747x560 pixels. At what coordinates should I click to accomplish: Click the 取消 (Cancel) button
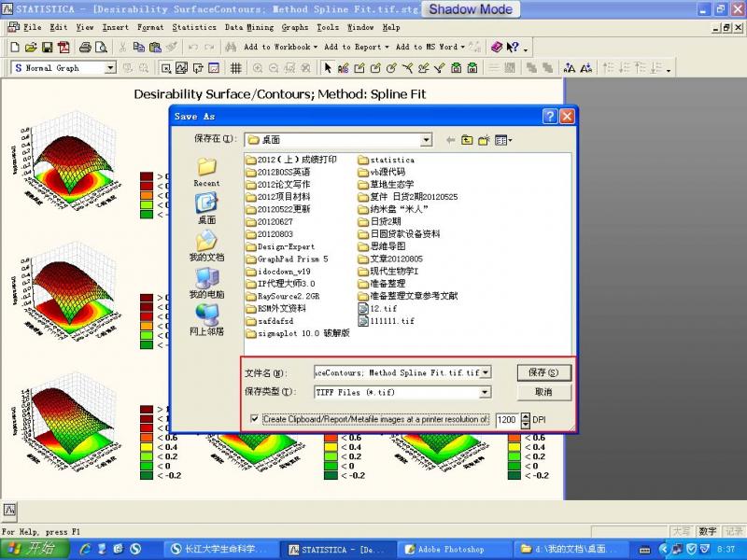(x=543, y=392)
